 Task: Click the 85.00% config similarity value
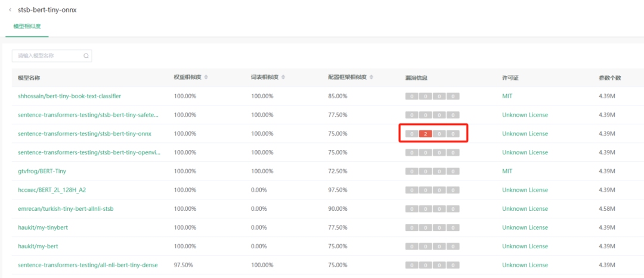tap(338, 96)
